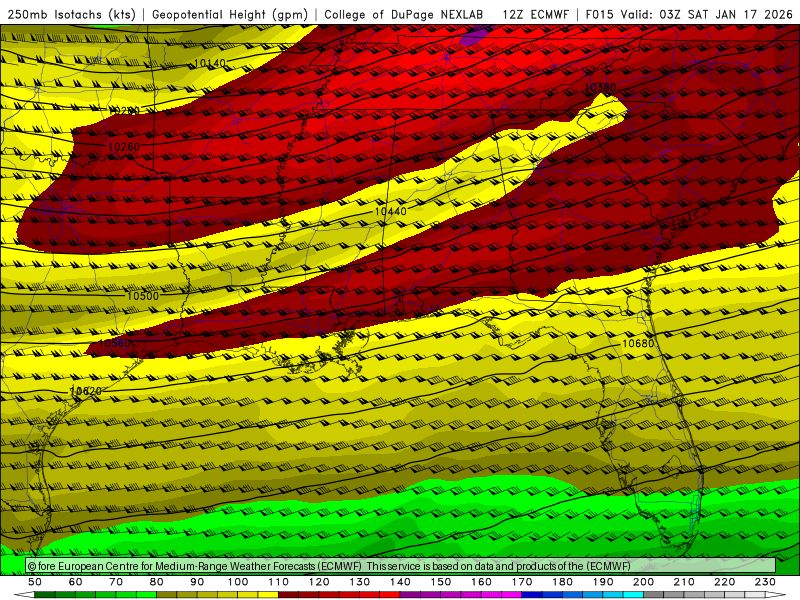The height and width of the screenshot is (600, 800).
Task: Click the 200 label on the color scale
Action: click(644, 582)
